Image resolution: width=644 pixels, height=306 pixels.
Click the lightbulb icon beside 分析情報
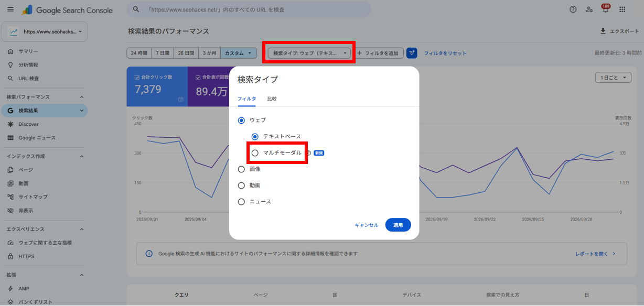[10, 65]
